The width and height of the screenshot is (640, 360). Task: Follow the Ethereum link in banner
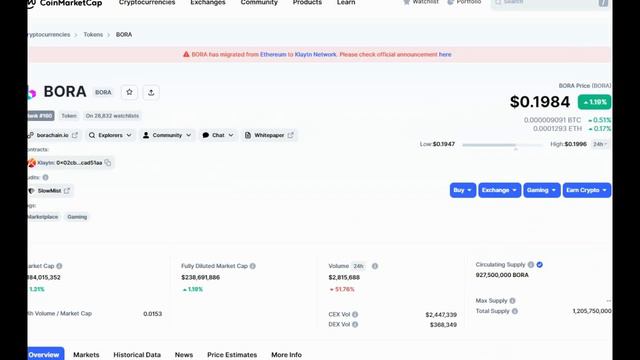(x=273, y=54)
